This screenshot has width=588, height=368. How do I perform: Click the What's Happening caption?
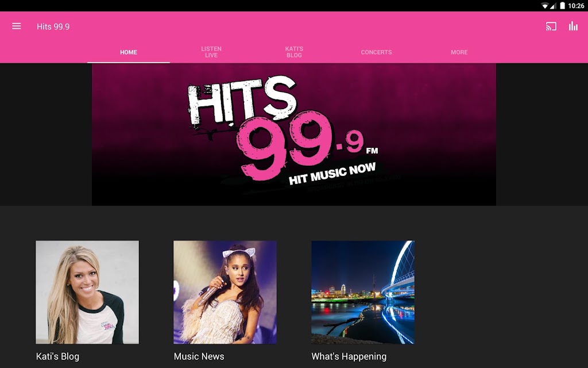click(349, 356)
